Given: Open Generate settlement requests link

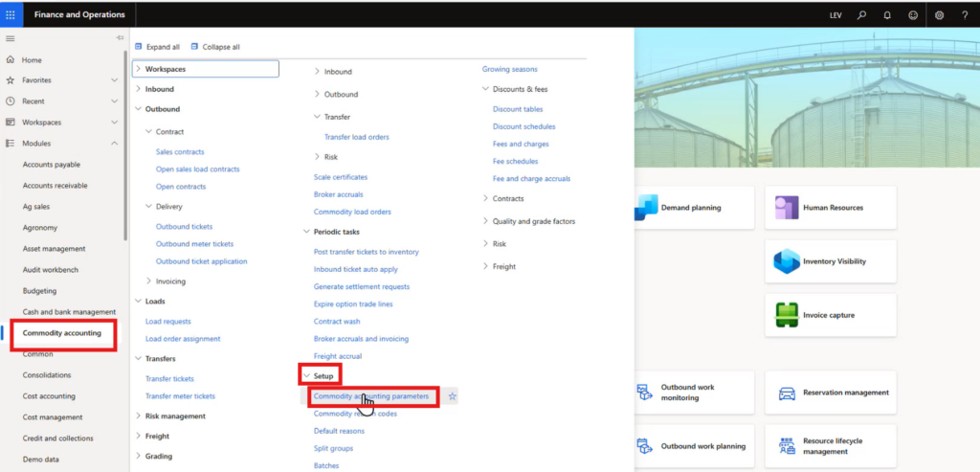Looking at the screenshot, I should coord(361,286).
